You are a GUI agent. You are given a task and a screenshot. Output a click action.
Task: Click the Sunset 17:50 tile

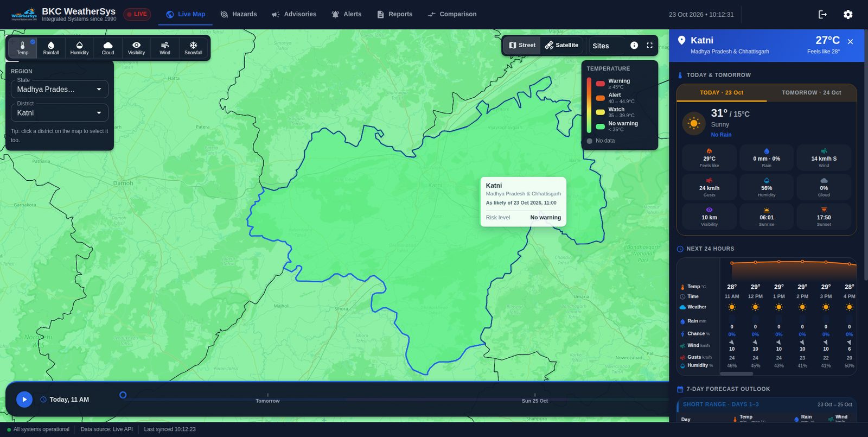(824, 217)
